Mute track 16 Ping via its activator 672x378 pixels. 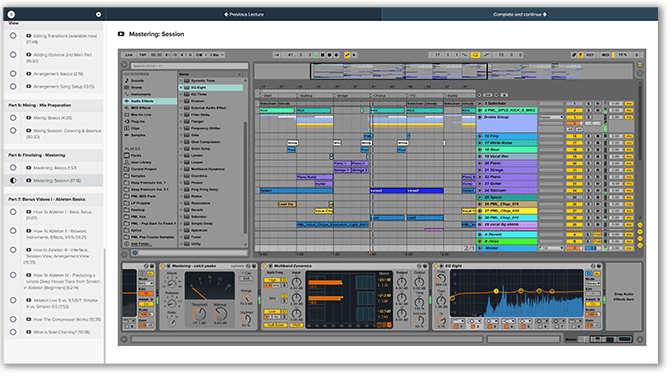point(574,136)
